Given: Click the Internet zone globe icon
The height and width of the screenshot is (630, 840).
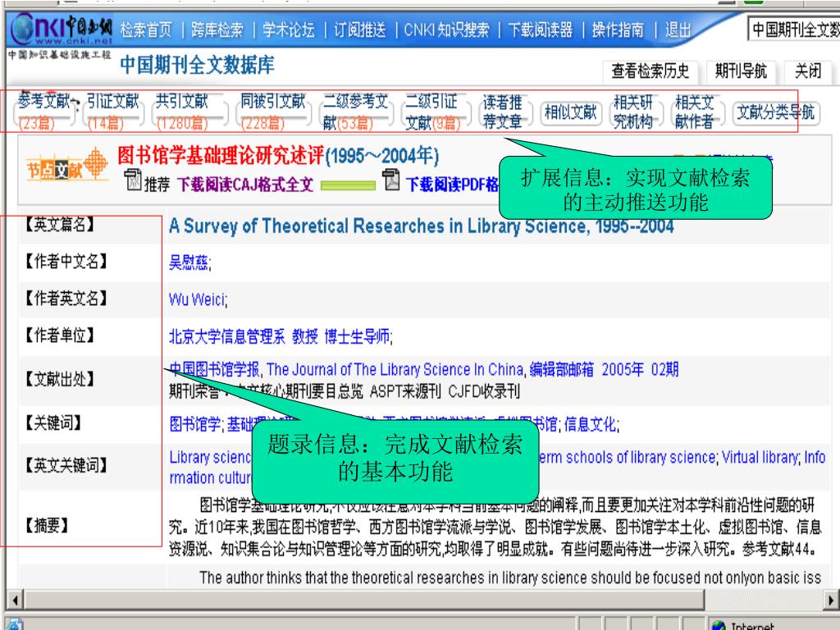Looking at the screenshot, I should (x=718, y=625).
